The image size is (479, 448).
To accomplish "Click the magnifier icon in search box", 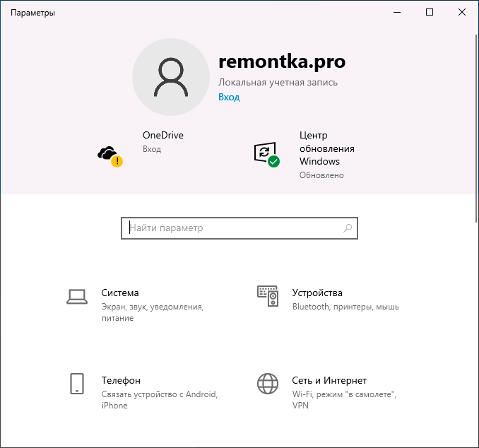I will click(x=348, y=228).
